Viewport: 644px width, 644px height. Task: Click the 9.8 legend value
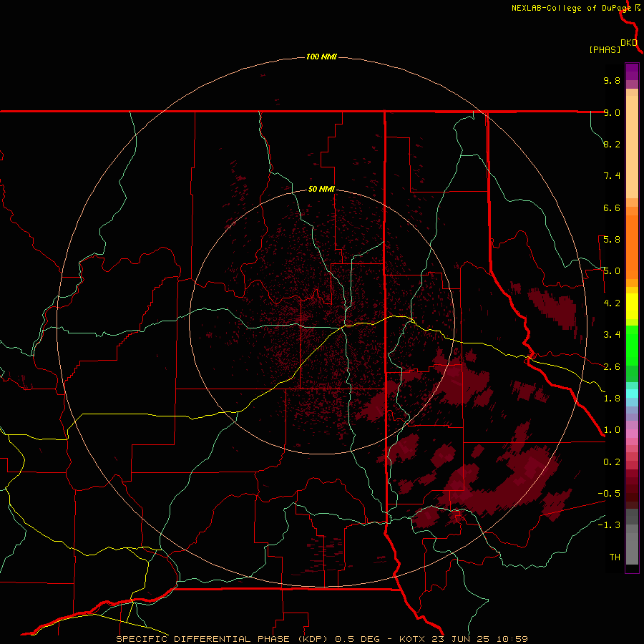612,80
